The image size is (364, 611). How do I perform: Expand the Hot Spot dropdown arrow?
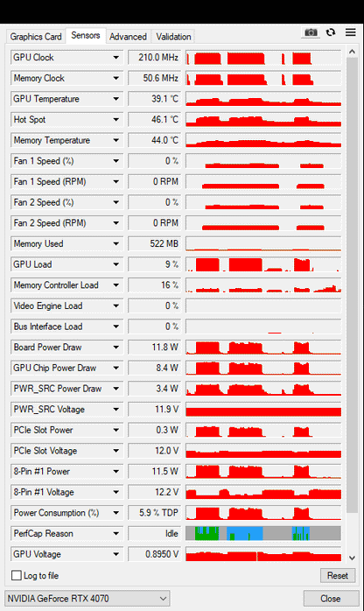pyautogui.click(x=116, y=119)
